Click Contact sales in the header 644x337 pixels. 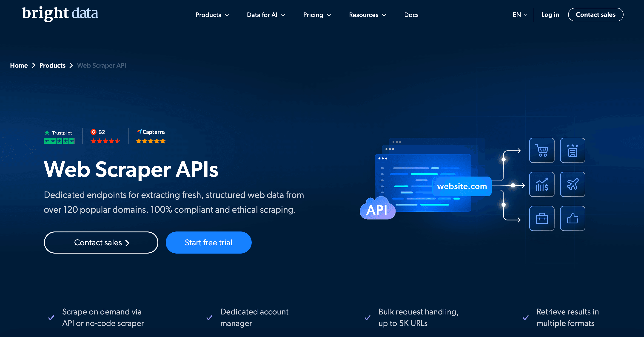pyautogui.click(x=596, y=15)
